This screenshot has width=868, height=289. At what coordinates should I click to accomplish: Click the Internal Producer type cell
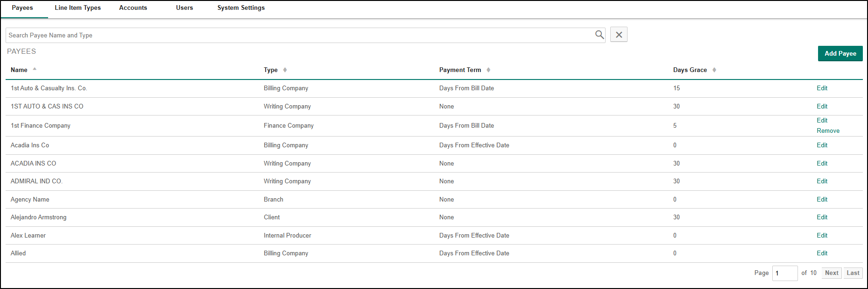coord(287,235)
